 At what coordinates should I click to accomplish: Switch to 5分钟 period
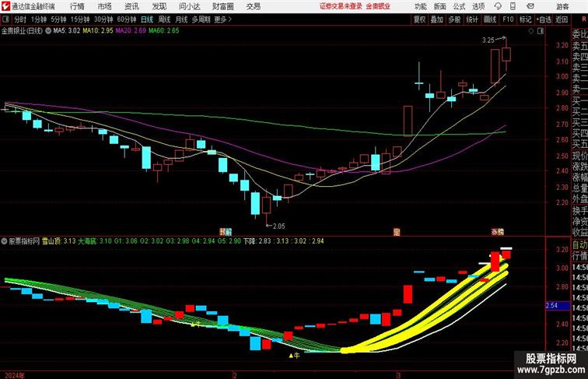click(58, 19)
